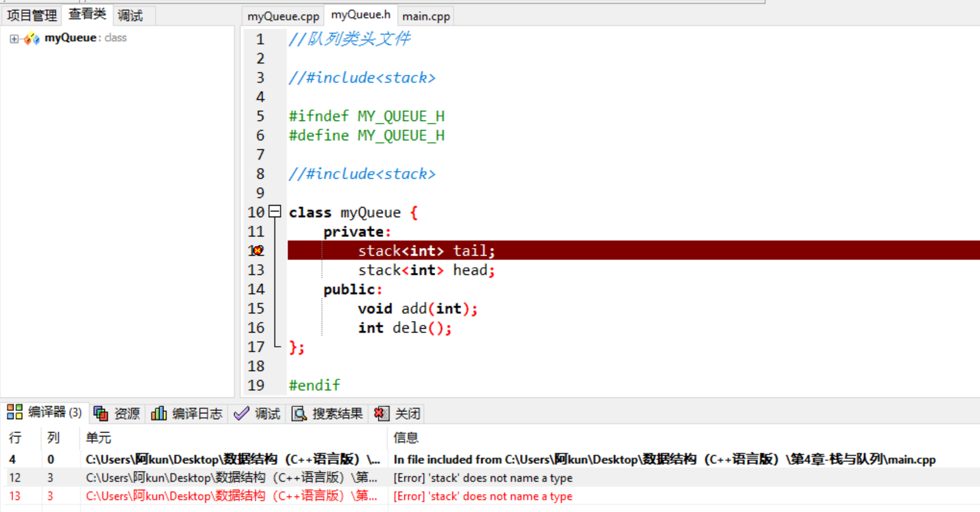
Task: Select line 13 red 'stack' error row
Action: (490, 496)
